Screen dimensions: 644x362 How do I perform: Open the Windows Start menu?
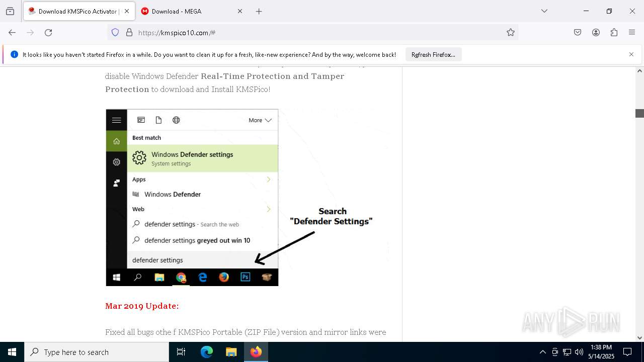(x=12, y=352)
